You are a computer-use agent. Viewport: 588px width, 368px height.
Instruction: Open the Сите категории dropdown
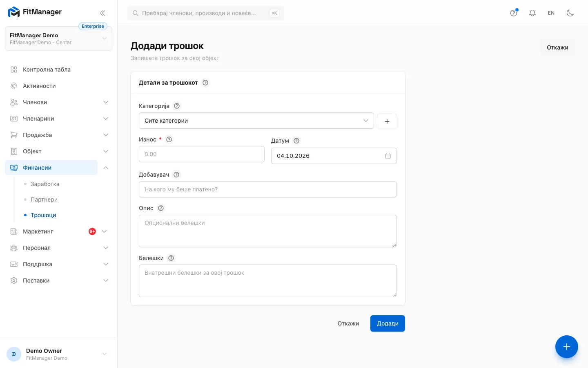tap(256, 121)
